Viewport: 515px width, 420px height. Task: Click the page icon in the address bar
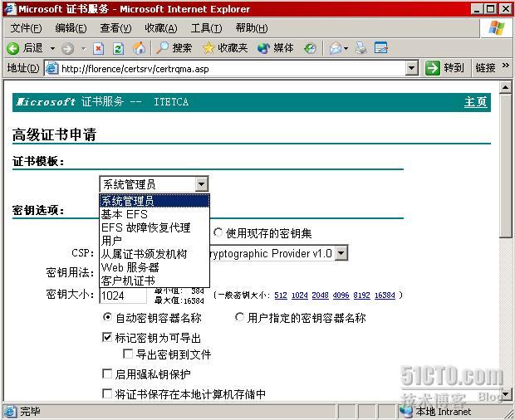click(x=51, y=68)
